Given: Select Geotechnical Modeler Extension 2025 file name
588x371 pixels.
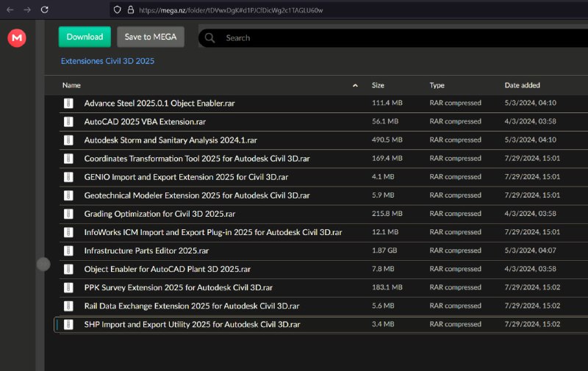Looking at the screenshot, I should point(197,195).
